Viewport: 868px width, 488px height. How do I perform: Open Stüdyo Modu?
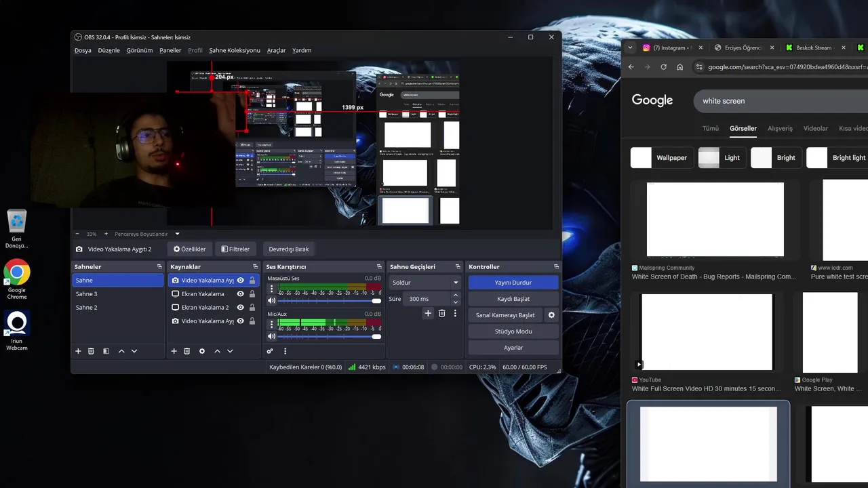513,331
